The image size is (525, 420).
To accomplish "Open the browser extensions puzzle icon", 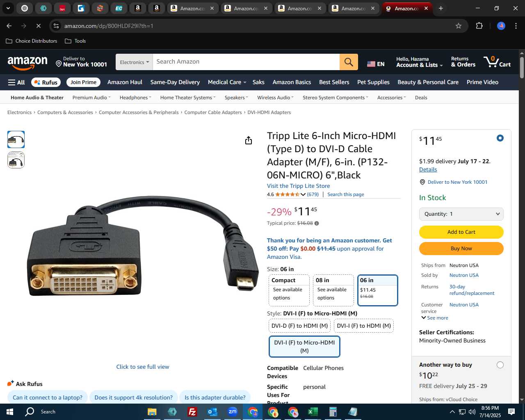I will (479, 26).
